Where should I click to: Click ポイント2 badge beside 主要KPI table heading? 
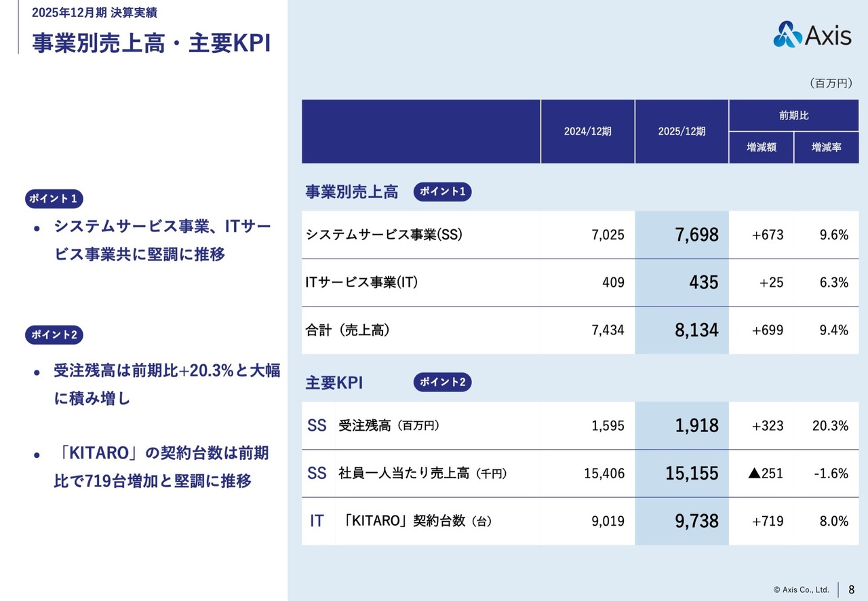point(442,383)
